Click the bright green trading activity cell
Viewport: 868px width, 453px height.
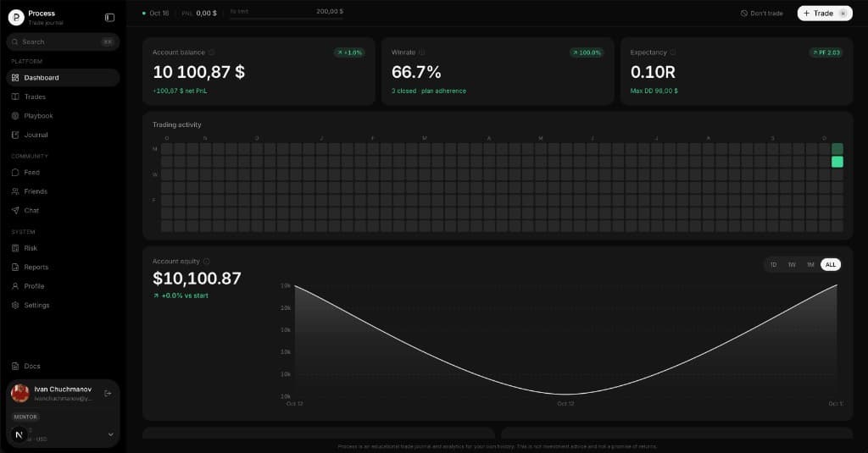tap(837, 162)
